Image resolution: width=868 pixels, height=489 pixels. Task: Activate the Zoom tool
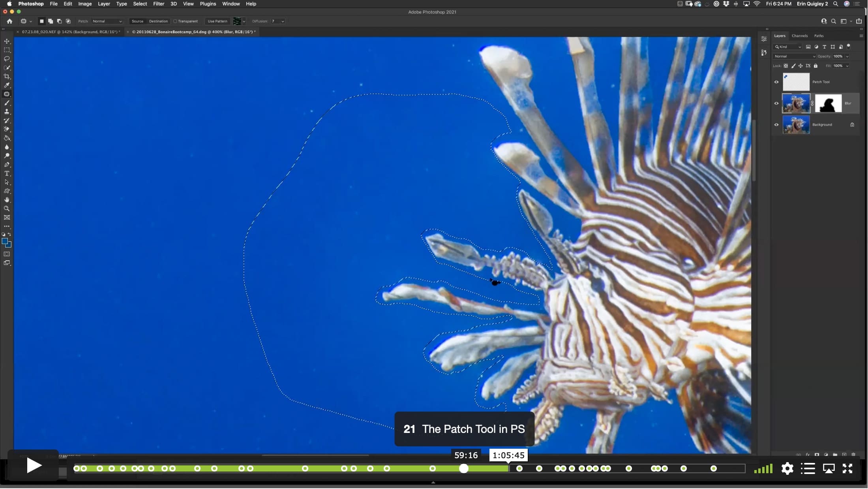point(7,209)
